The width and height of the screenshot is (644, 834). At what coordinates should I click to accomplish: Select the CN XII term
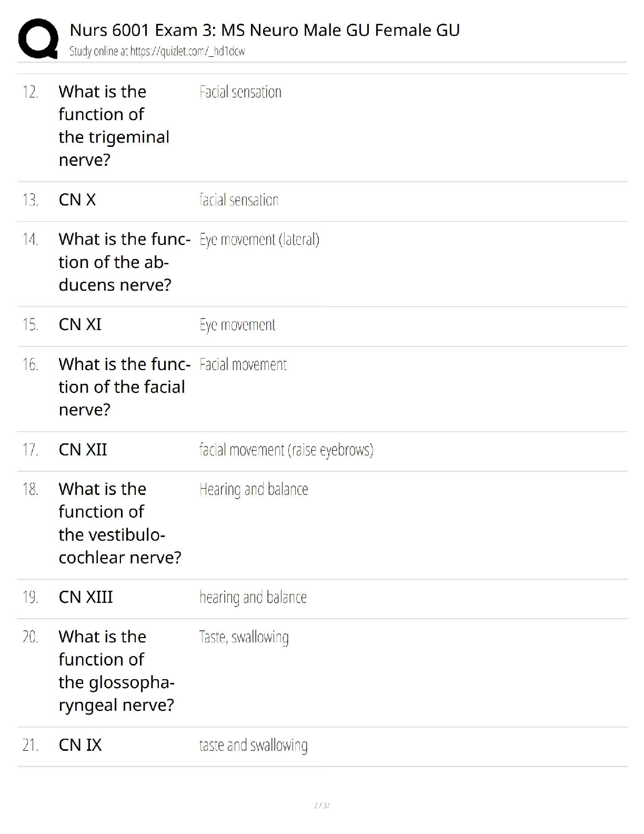coord(83,450)
